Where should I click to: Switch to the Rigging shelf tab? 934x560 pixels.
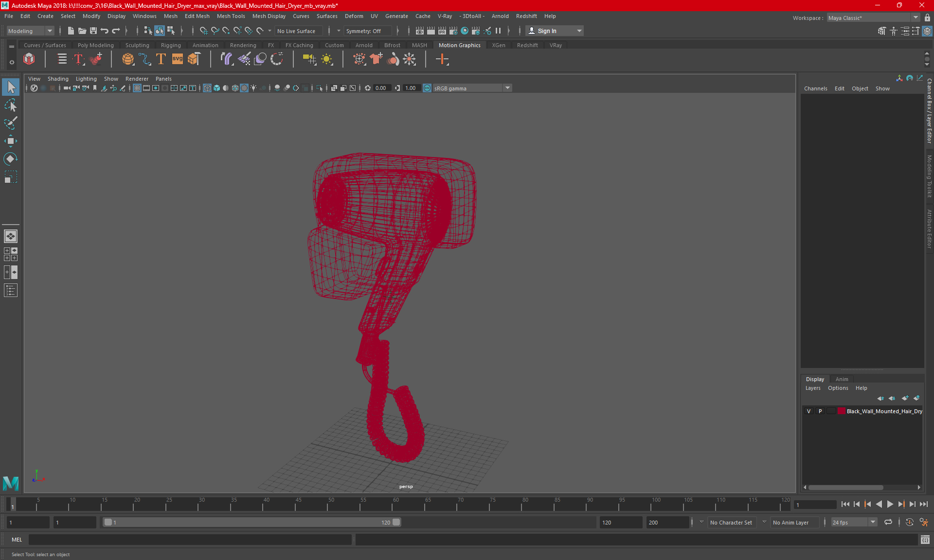click(x=171, y=45)
